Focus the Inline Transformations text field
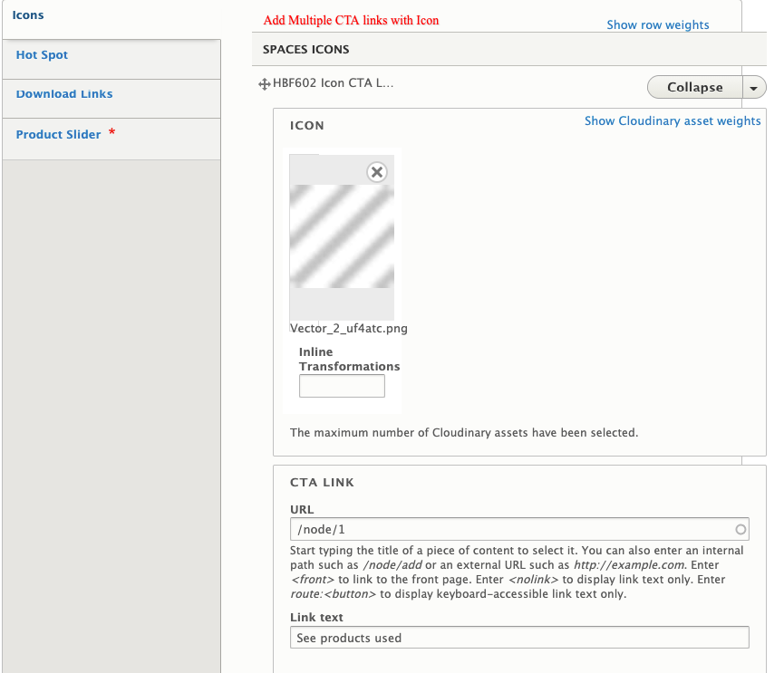Viewport: 784px width, 673px height. (x=342, y=386)
